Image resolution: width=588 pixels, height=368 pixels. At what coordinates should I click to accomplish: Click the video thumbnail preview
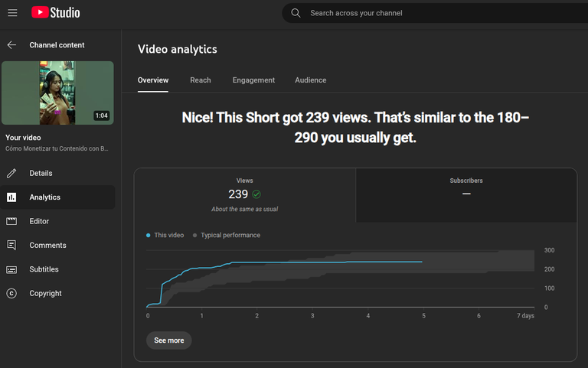pos(57,93)
